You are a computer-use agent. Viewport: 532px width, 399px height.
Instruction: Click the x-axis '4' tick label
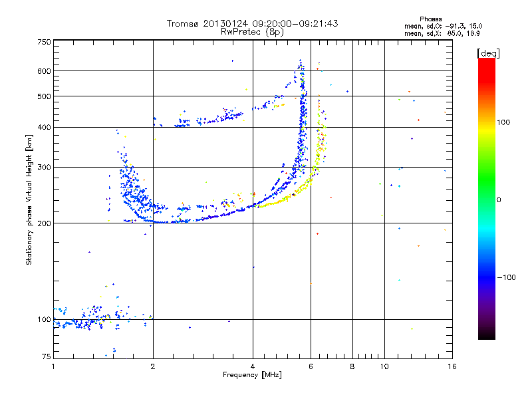click(253, 366)
